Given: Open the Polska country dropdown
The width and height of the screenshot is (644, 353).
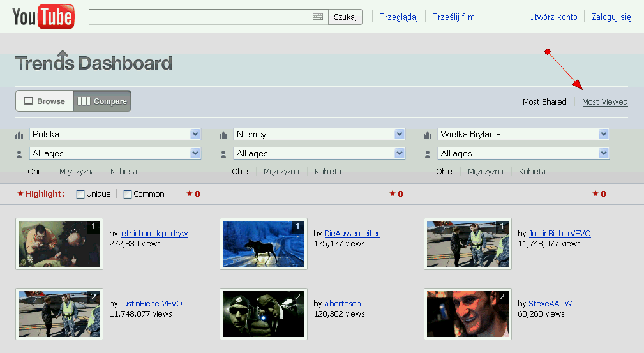Looking at the screenshot, I should coord(115,135).
